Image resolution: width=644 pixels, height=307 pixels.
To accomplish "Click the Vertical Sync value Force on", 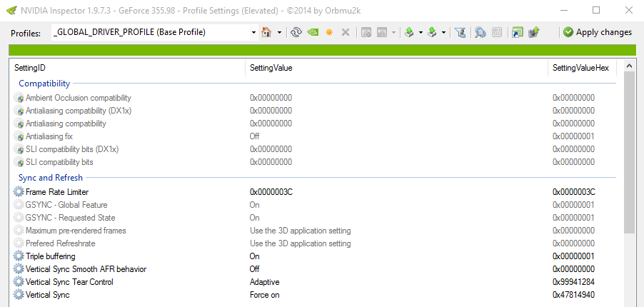I will (x=264, y=295).
